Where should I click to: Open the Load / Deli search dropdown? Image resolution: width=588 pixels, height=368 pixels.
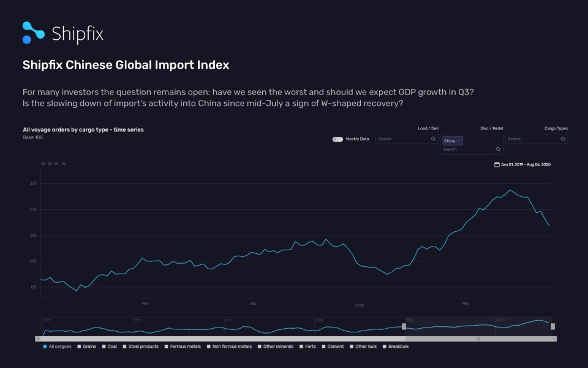point(404,139)
